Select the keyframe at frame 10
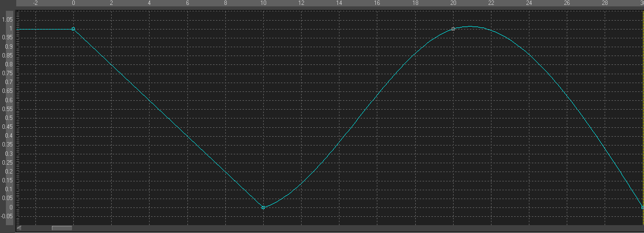 coord(263,208)
